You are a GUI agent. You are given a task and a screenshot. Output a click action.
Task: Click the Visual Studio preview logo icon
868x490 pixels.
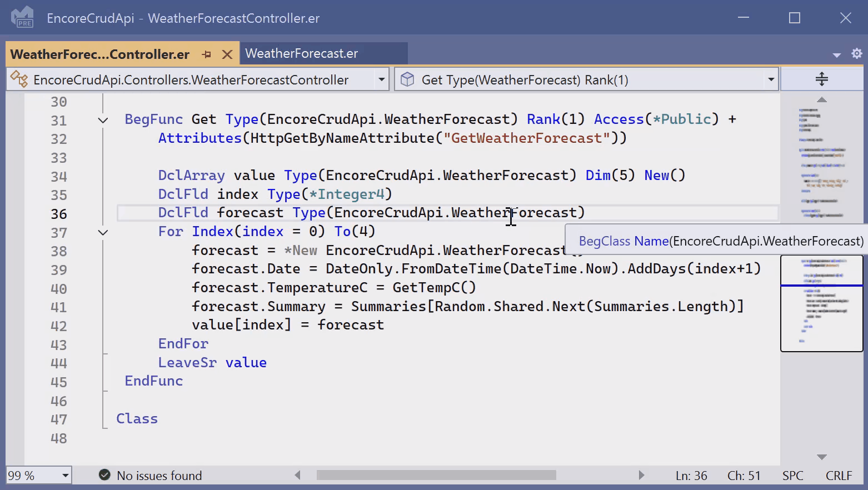coord(23,17)
